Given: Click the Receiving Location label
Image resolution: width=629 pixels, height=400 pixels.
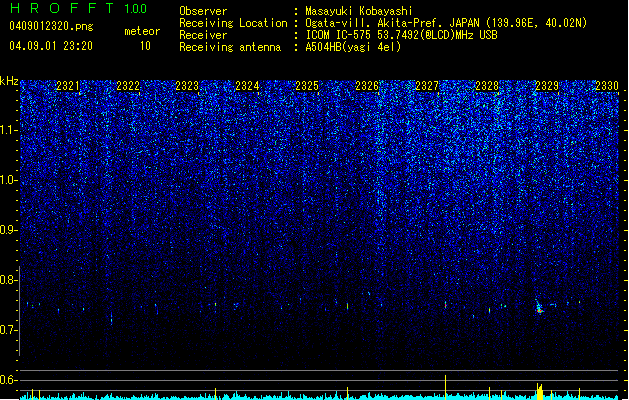Looking at the screenshot, I should coord(233,23).
